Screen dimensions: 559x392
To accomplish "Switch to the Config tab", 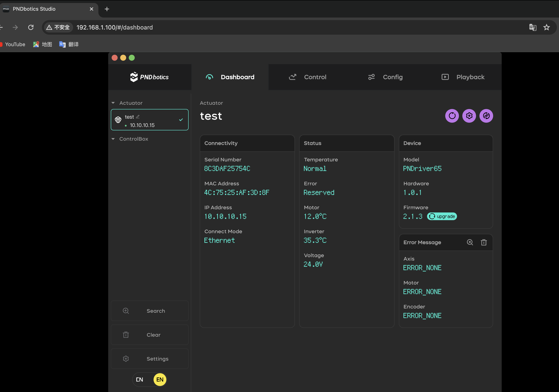I will (385, 77).
